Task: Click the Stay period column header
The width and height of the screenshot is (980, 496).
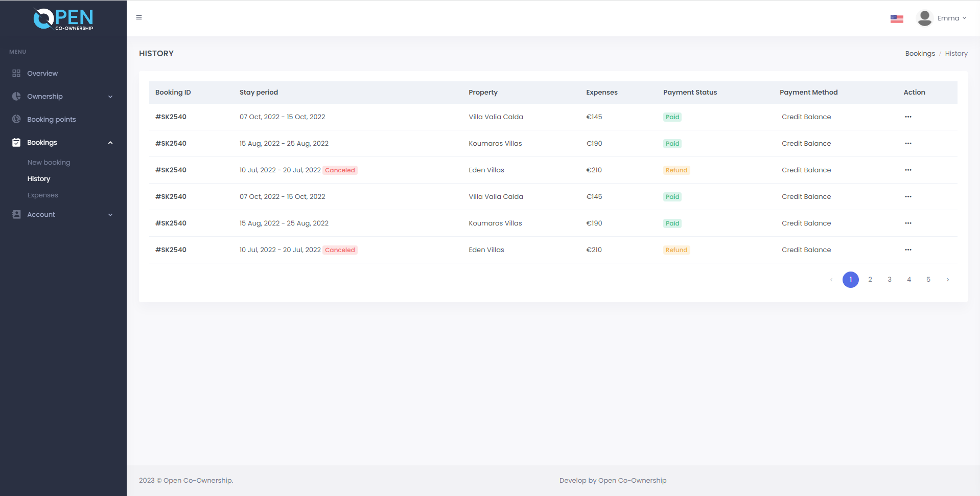Action: pos(259,93)
